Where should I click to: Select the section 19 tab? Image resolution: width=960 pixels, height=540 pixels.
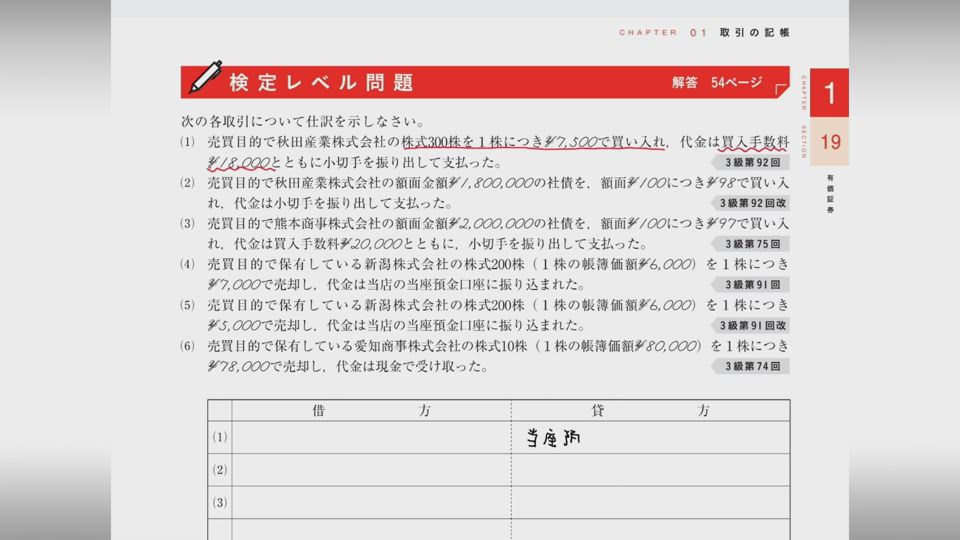point(829,143)
